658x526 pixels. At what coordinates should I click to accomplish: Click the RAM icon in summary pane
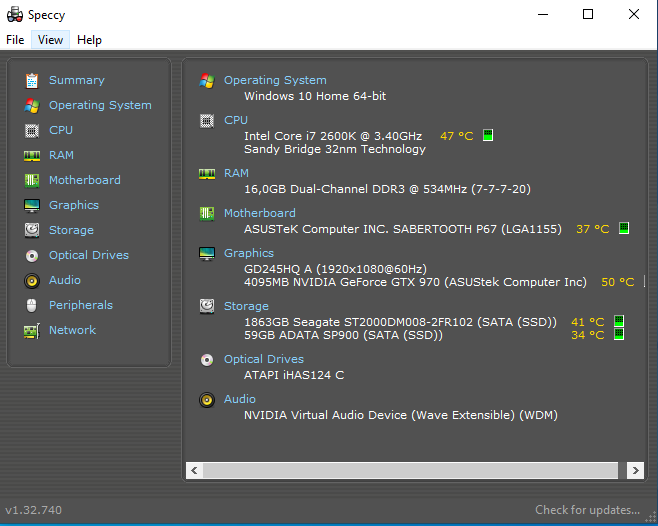click(x=207, y=174)
